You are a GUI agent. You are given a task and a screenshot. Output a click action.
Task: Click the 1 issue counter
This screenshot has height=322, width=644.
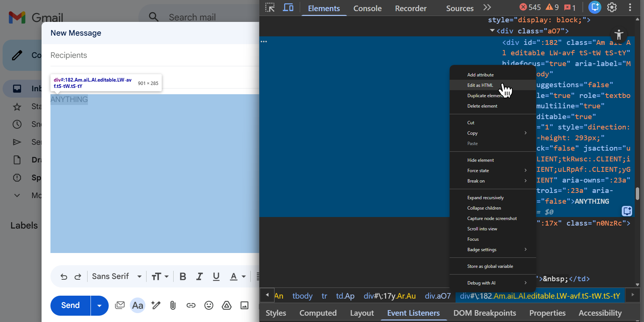tap(570, 7)
